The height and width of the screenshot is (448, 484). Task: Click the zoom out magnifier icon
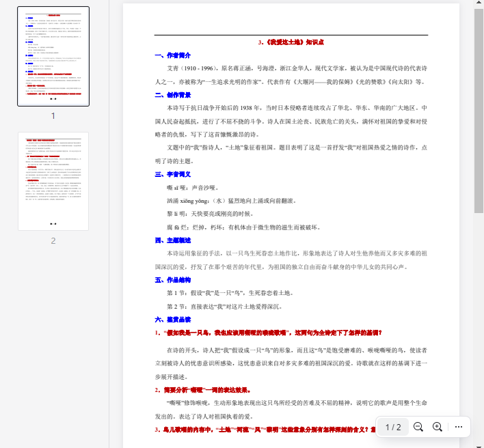(x=418, y=427)
